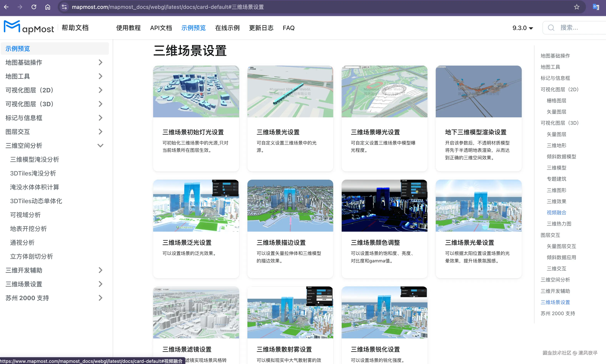Click the search magnifier icon
The height and width of the screenshot is (364, 606).
click(x=551, y=28)
